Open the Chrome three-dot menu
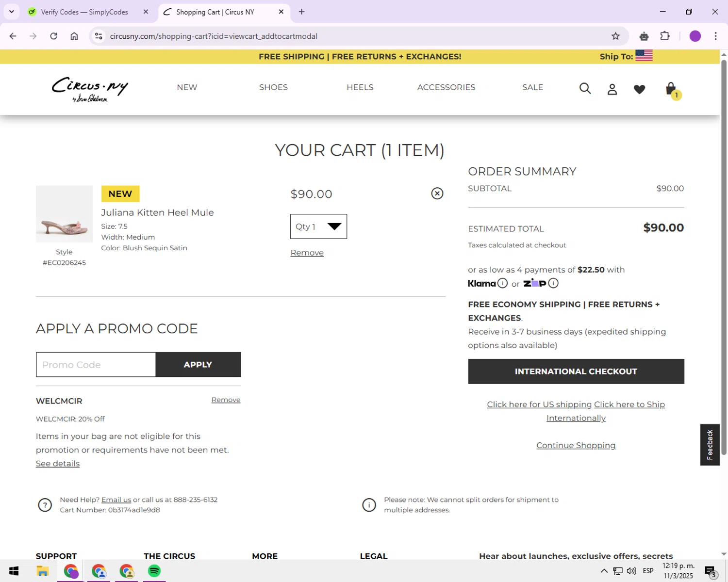This screenshot has width=728, height=582. (715, 36)
